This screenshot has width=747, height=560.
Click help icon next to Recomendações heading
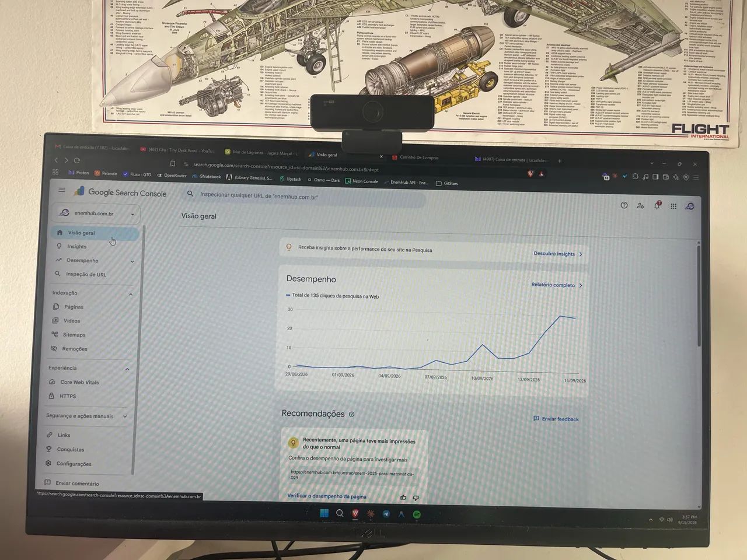(x=351, y=414)
